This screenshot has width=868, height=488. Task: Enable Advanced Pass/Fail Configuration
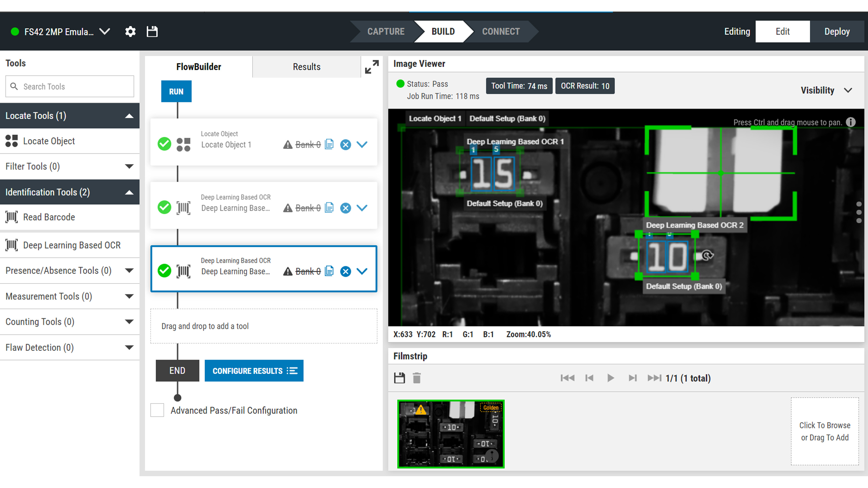click(157, 410)
